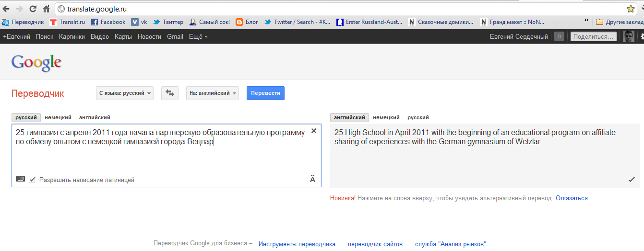
Task: Click the Ä phonetic reading icon
Action: click(313, 180)
